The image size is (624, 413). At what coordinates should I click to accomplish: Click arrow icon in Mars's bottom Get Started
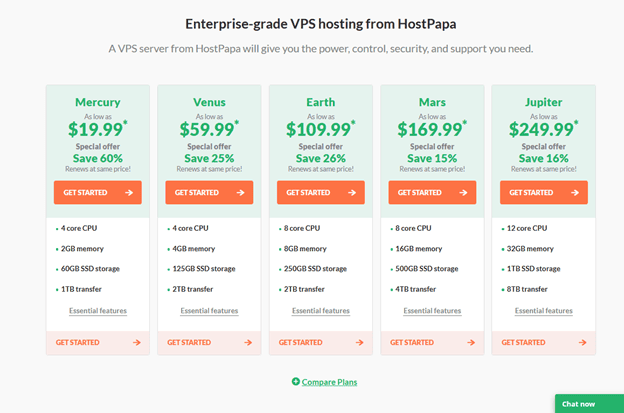470,343
